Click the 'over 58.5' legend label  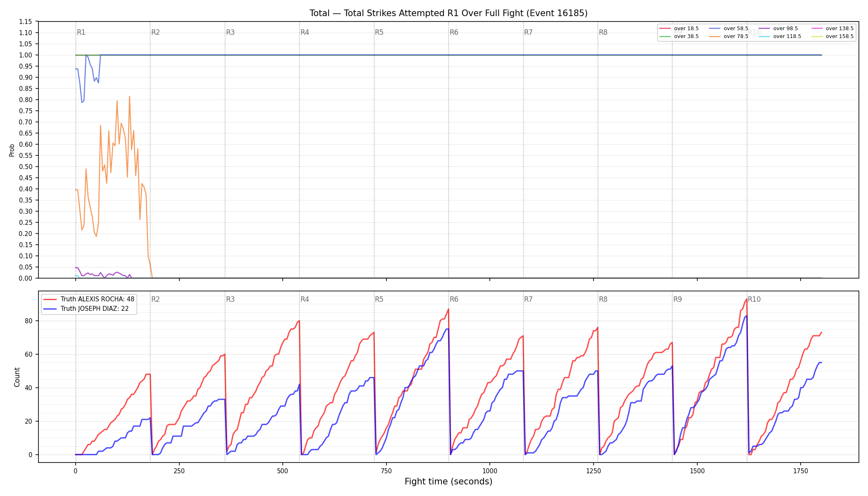pos(736,29)
